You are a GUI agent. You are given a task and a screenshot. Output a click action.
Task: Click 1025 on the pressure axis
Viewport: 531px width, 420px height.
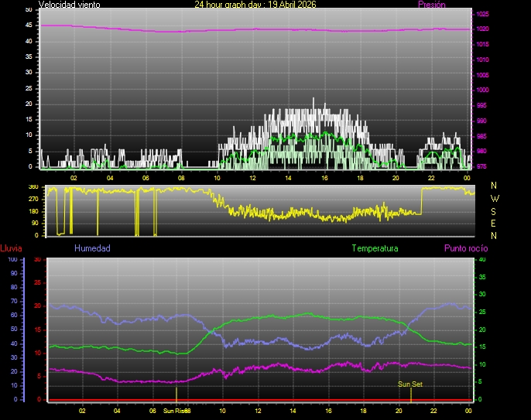tap(482, 15)
